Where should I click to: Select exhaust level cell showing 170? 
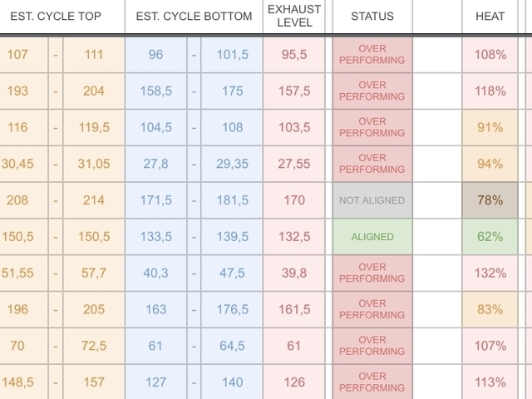(293, 200)
